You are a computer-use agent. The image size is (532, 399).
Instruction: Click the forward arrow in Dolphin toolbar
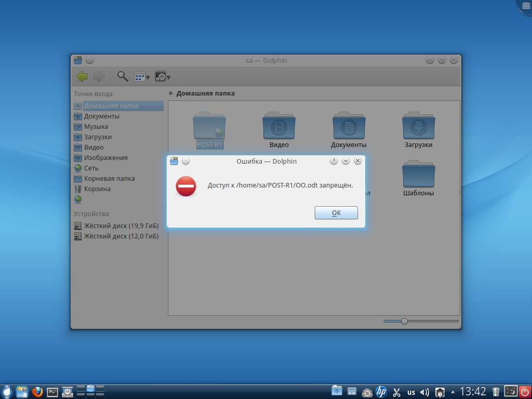[x=99, y=76]
